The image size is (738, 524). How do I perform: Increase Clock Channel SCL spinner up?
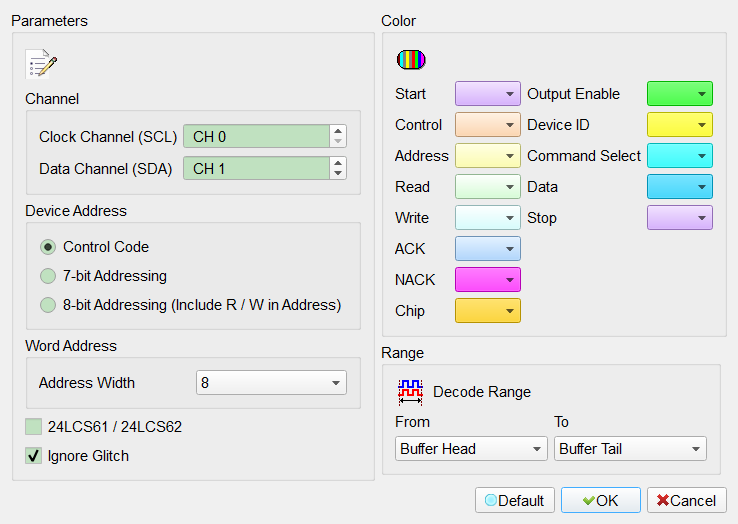click(x=338, y=131)
